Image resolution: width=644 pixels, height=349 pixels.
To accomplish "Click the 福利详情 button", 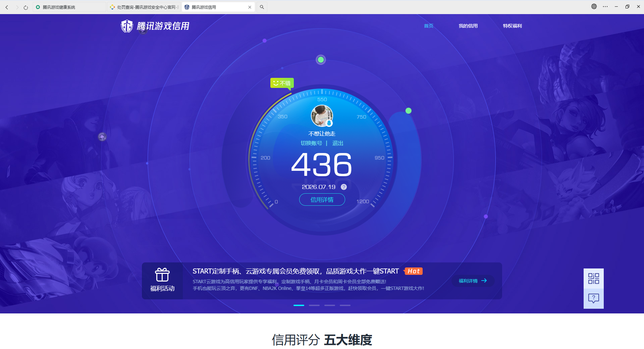I will [473, 281].
